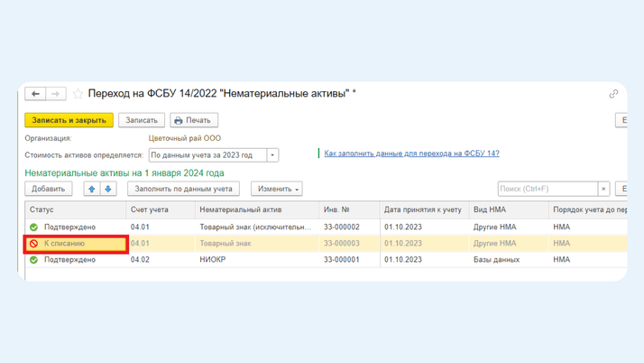Click red prohibition icon in К списанию row
This screenshot has width=644, height=363.
[x=33, y=244]
